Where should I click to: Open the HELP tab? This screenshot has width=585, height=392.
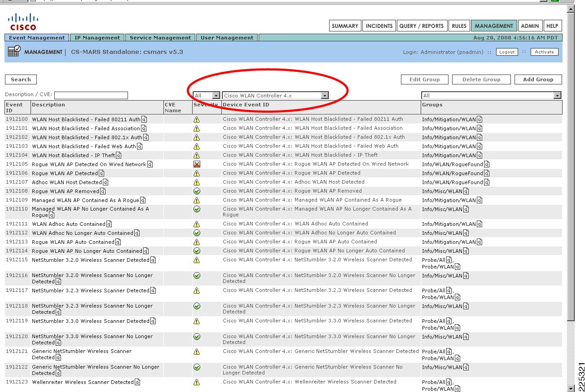click(x=552, y=26)
